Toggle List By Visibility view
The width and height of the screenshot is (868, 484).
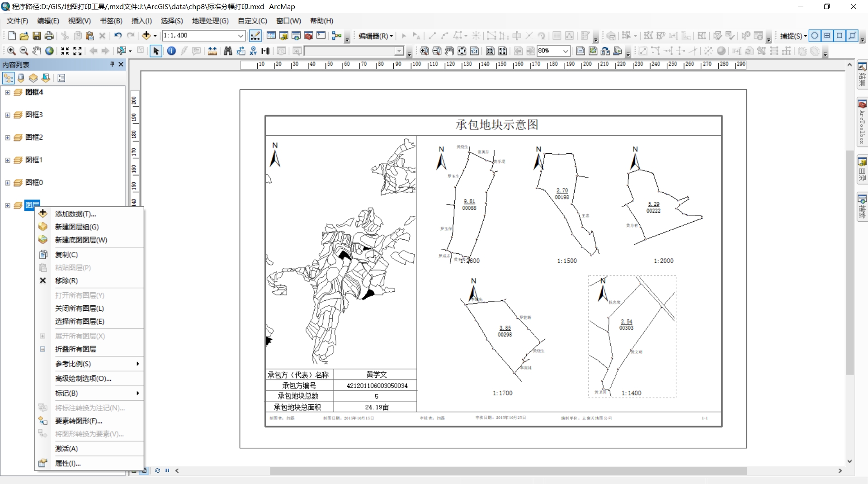point(33,78)
